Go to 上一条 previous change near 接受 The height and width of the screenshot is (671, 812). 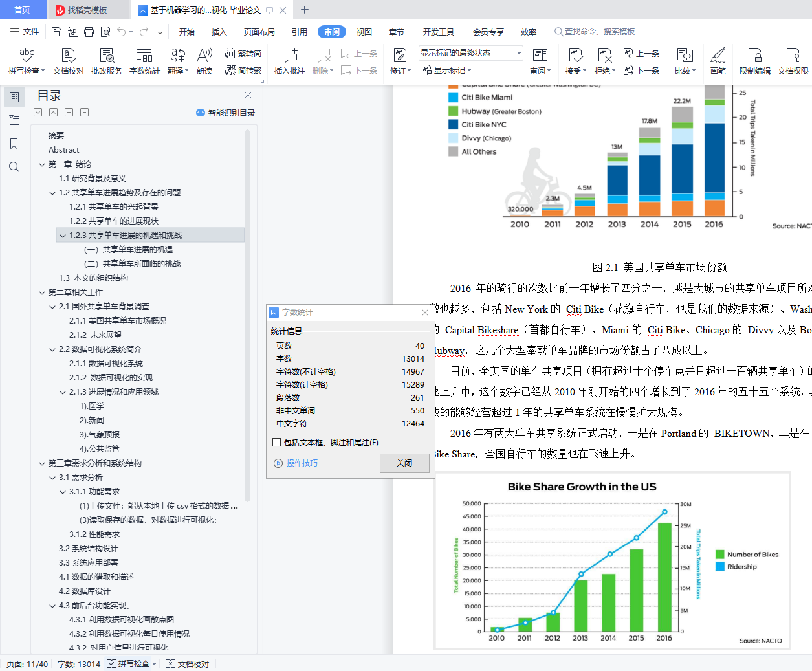(x=641, y=54)
